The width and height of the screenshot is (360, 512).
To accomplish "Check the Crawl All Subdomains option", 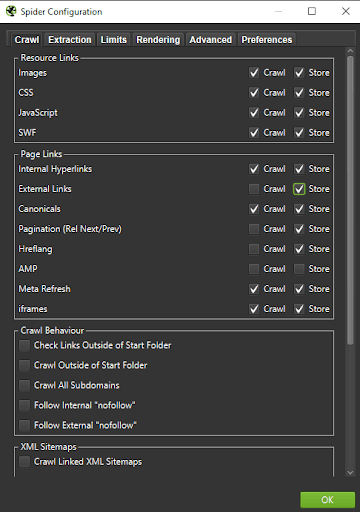I will [24, 385].
